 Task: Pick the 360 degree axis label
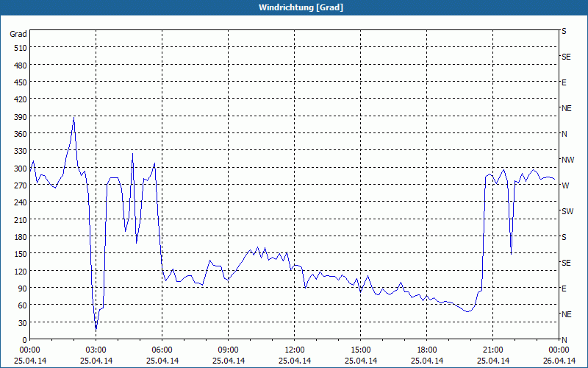[21, 134]
